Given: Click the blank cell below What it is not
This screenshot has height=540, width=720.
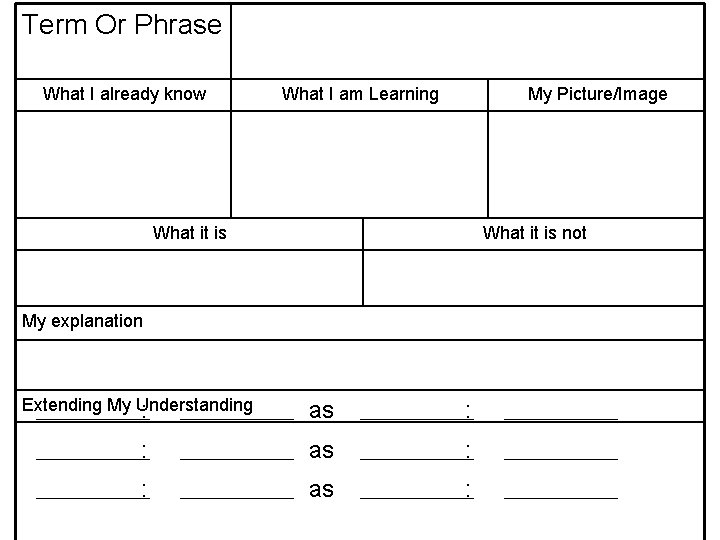Looking at the screenshot, I should coord(533,278).
